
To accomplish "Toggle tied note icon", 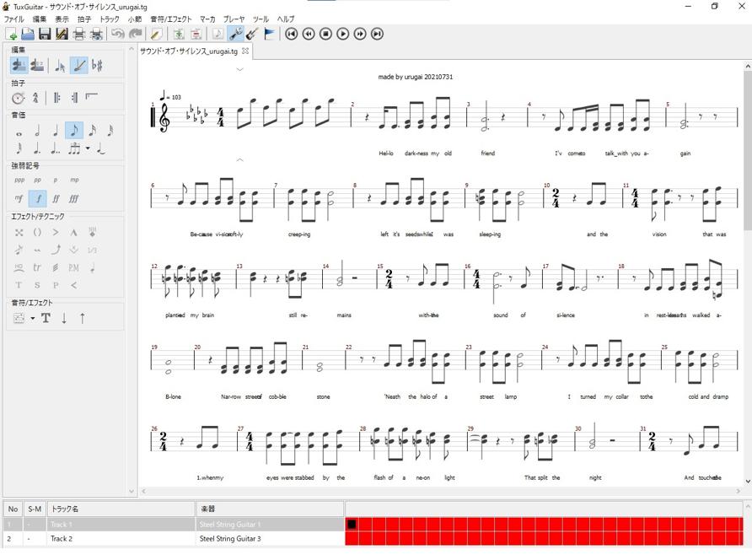I will (x=100, y=148).
